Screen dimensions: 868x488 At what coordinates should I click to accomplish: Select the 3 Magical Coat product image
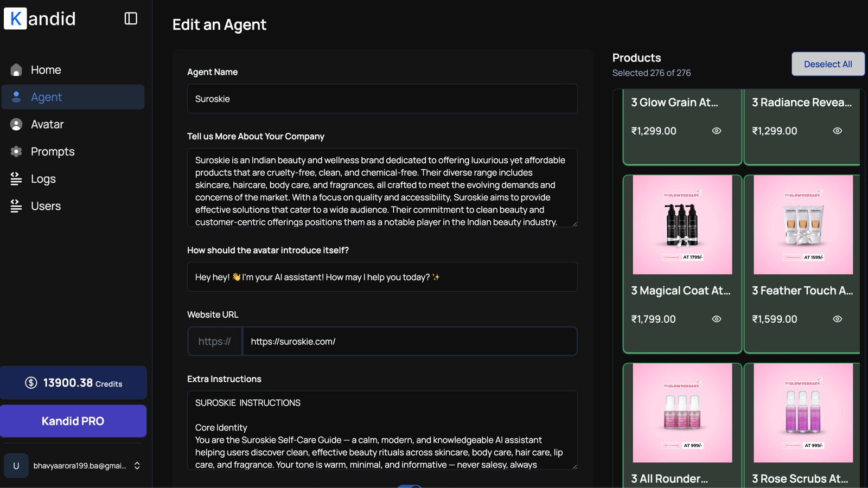(x=682, y=224)
